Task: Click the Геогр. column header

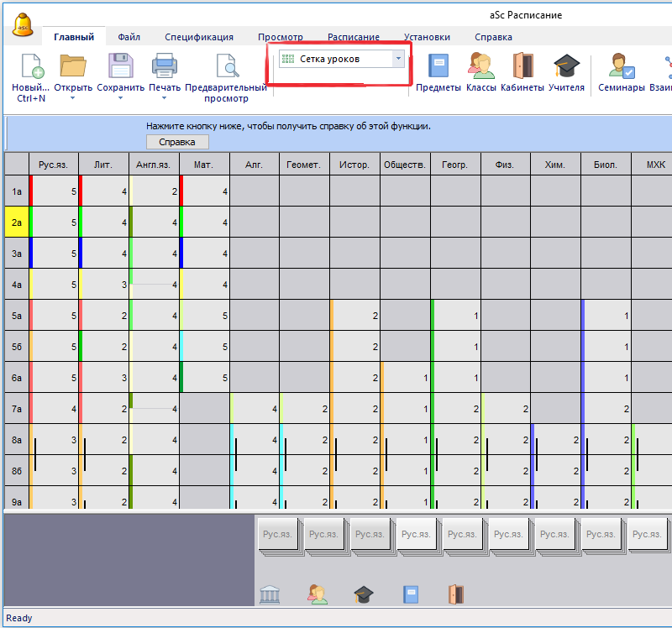Action: point(454,165)
